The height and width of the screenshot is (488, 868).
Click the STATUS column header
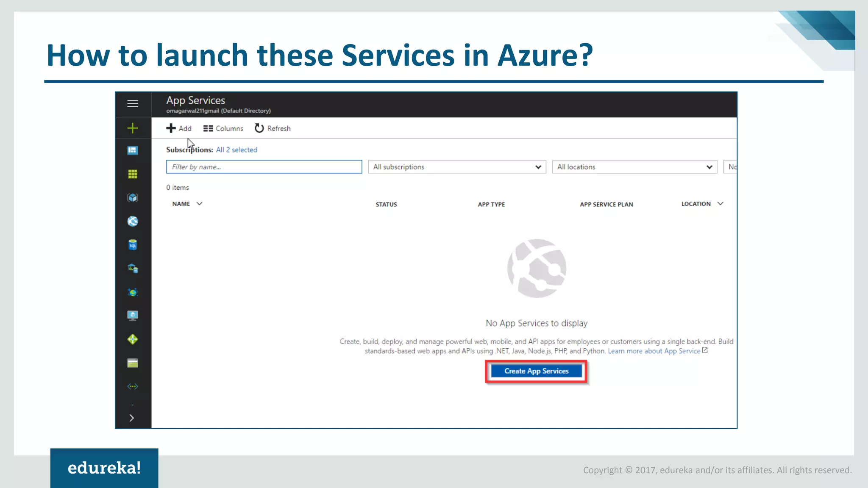tap(386, 204)
